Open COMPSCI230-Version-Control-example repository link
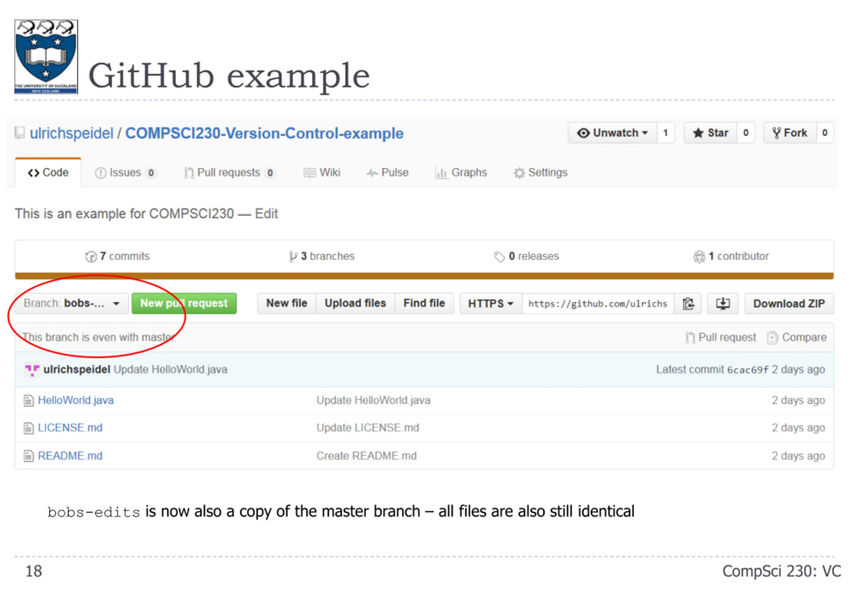 point(264,133)
